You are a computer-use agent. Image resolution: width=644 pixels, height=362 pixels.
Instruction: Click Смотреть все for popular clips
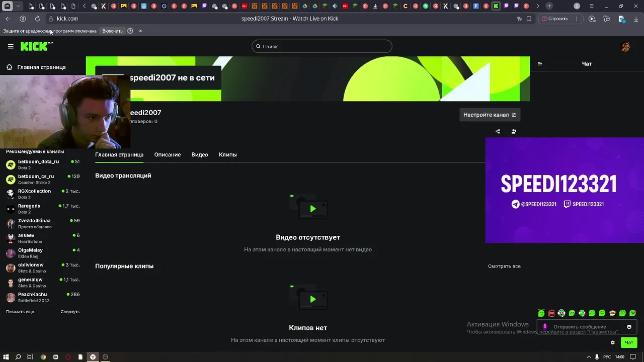coord(504,266)
